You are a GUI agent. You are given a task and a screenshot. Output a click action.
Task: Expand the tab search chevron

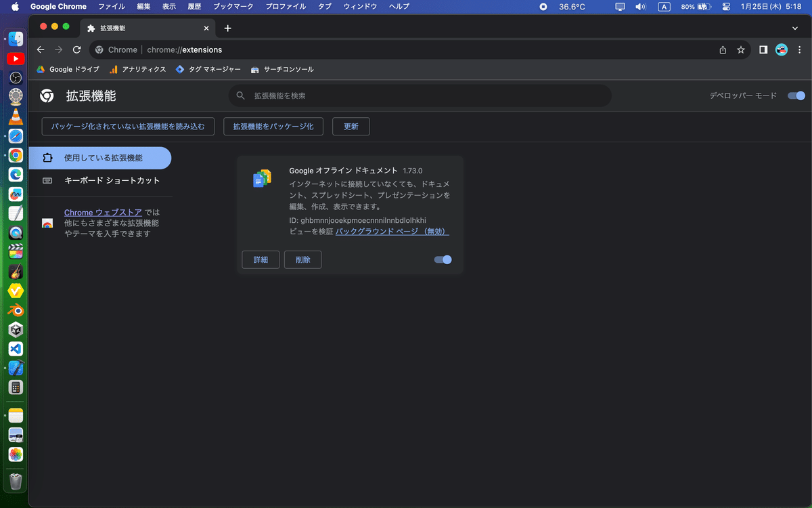(x=795, y=28)
